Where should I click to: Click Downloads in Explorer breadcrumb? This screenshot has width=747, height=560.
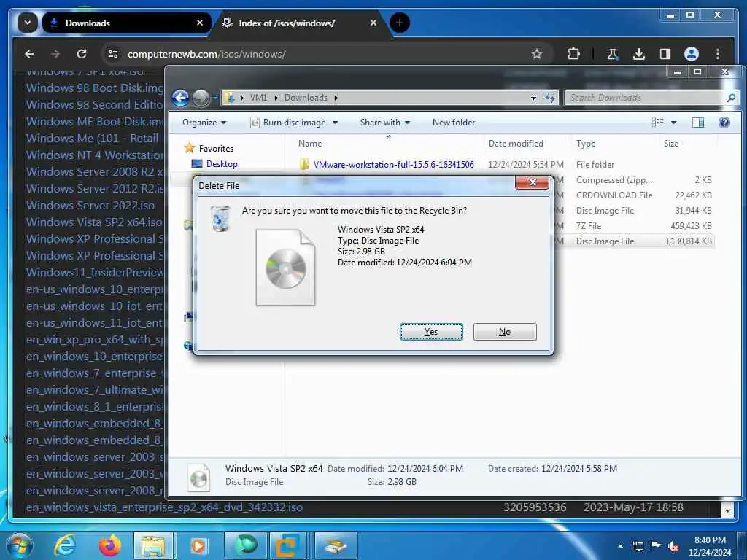pos(306,98)
